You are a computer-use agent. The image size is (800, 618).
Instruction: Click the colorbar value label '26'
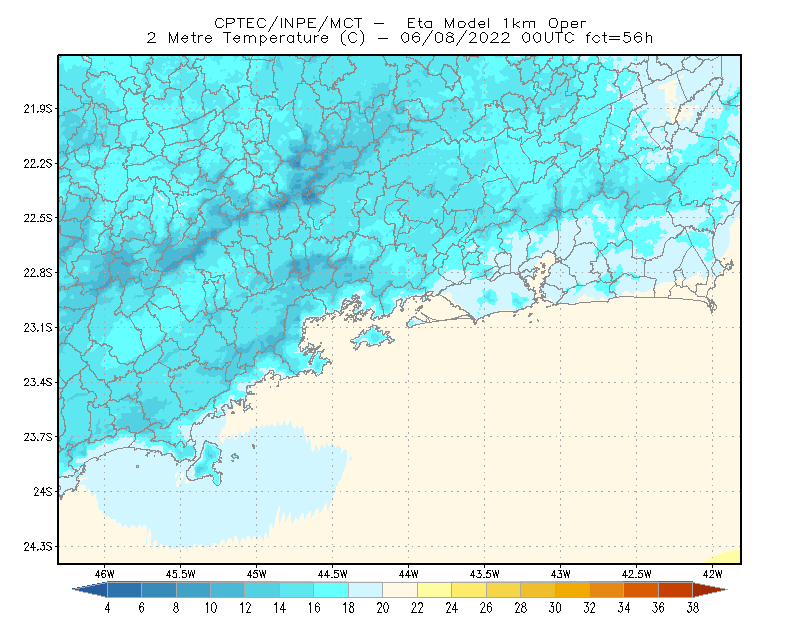click(x=486, y=608)
